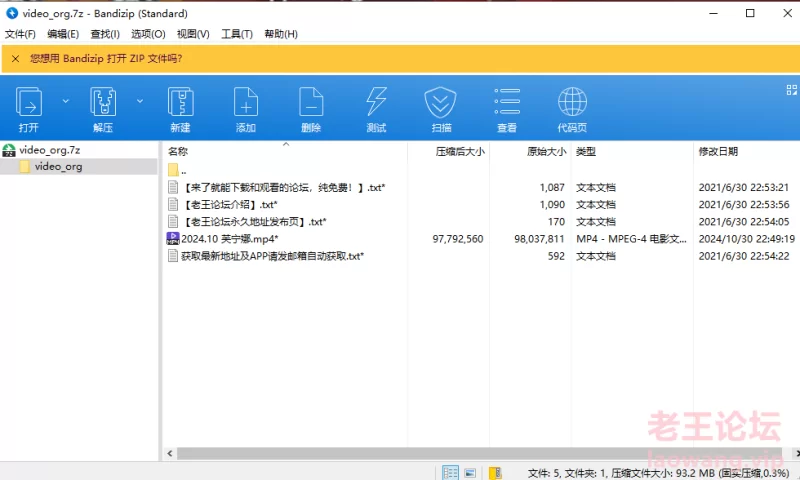
Task: Click the toolbar layout grid icon at far right
Action: [x=791, y=90]
